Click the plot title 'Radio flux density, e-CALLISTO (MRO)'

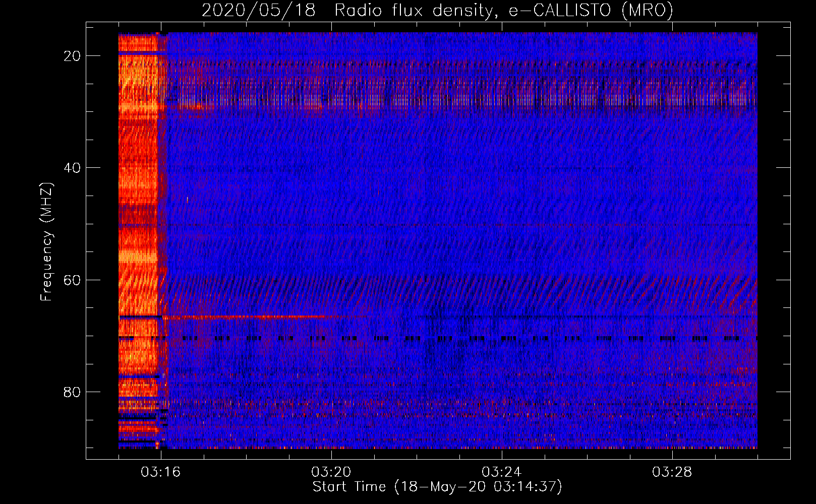pos(504,10)
